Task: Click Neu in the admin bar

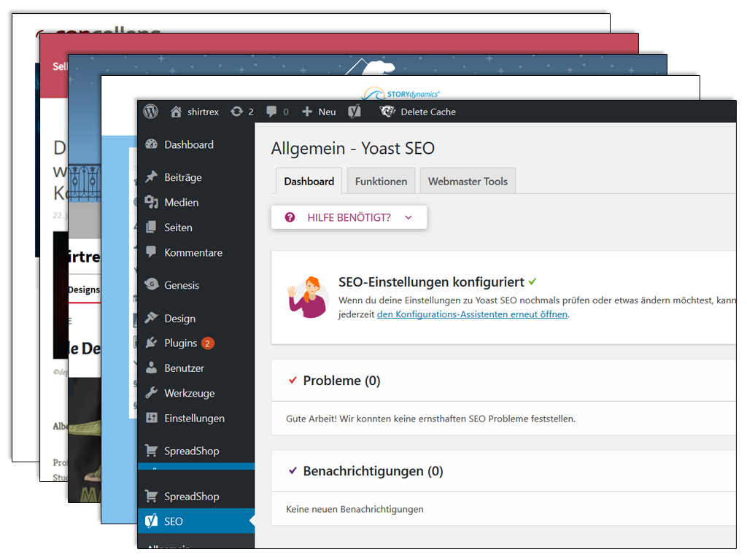Action: (x=327, y=112)
